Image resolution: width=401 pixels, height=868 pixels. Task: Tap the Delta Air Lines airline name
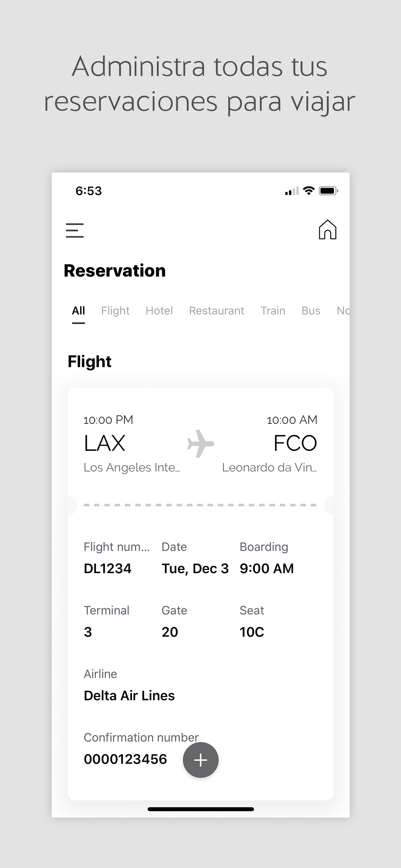point(129,696)
